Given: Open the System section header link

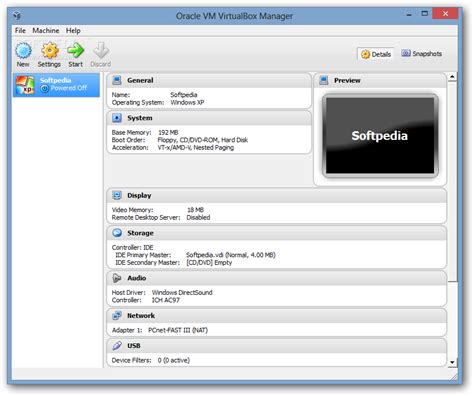Looking at the screenshot, I should pyautogui.click(x=140, y=118).
